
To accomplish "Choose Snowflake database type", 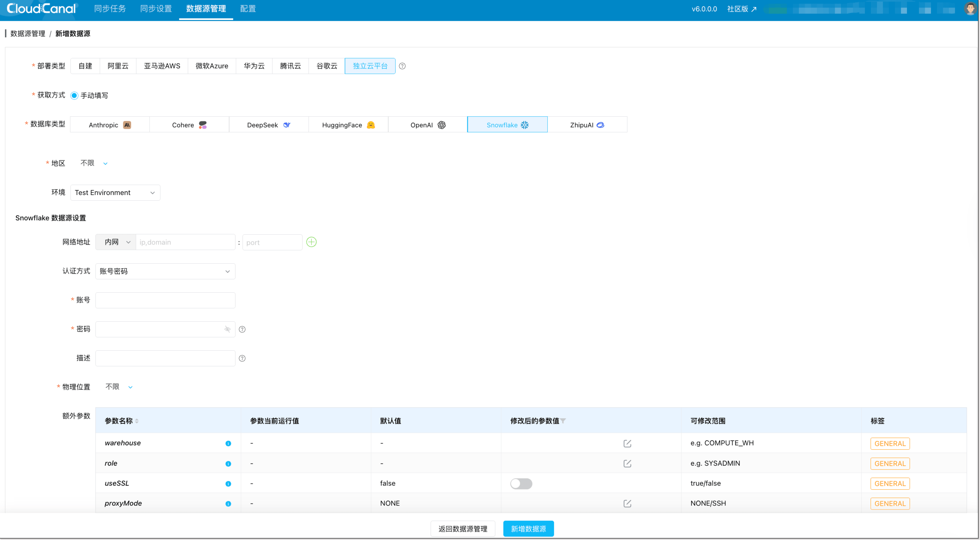I will pyautogui.click(x=507, y=125).
